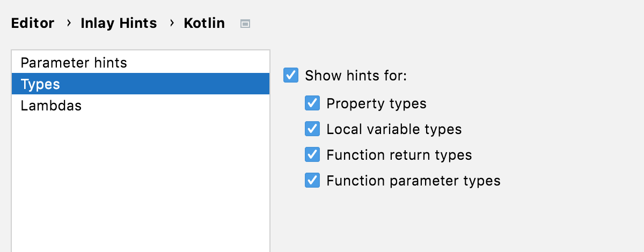Click the 'Function parameter types' label text
Screen dimensions: 644x252
click(x=413, y=181)
